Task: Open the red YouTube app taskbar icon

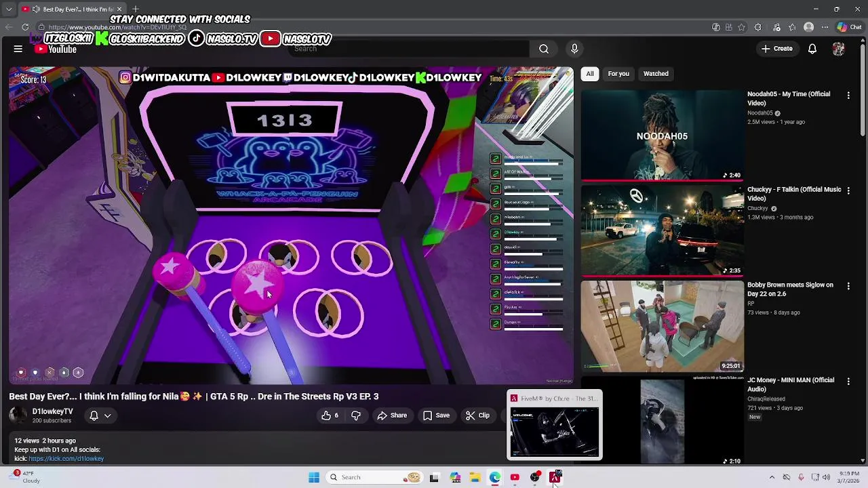Action: point(515,477)
